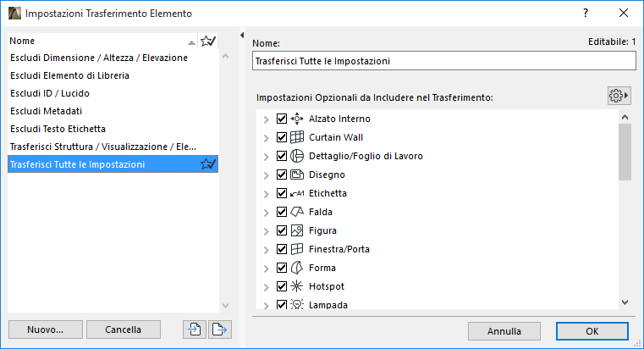Expand the Disegno tree row
644x349 pixels.
pyautogui.click(x=267, y=174)
